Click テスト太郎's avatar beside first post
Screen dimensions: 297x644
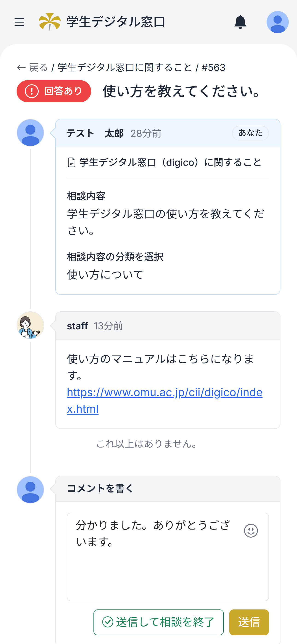click(x=30, y=133)
